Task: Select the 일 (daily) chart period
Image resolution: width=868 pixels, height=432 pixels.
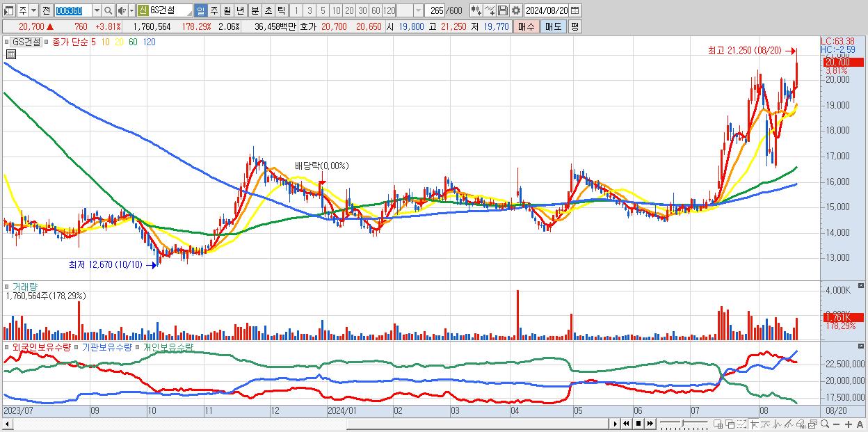Action: click(x=200, y=10)
